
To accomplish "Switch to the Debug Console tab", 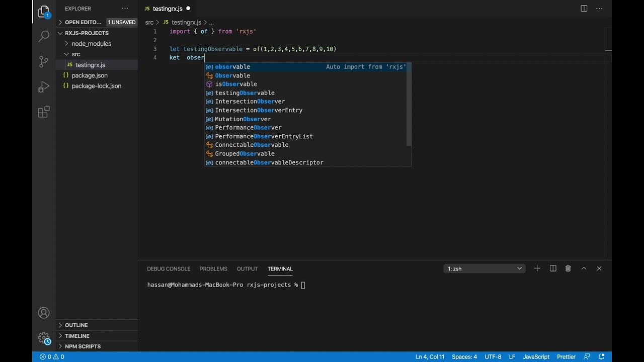I will pyautogui.click(x=169, y=269).
